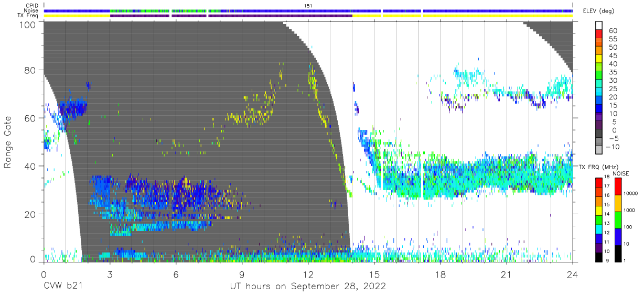Click NOISE legend label 10000
The width and height of the screenshot is (644, 297).
pos(631,194)
